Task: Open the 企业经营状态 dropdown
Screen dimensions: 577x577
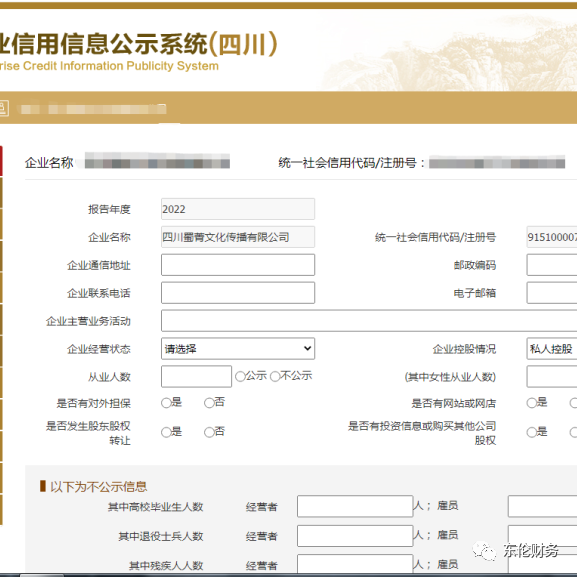Action: [238, 348]
